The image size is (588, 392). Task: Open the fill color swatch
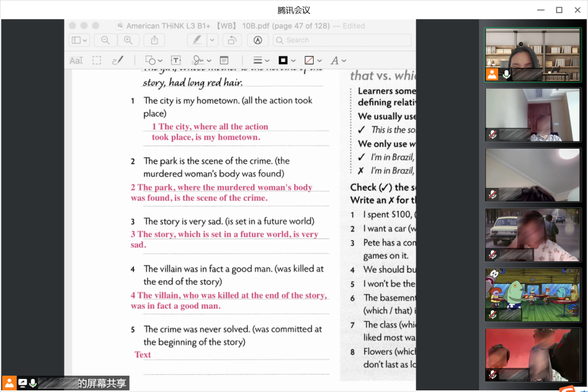click(309, 60)
